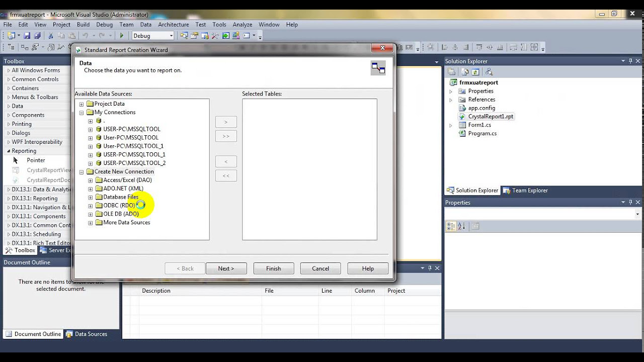Click the Align Rights layout toolbar icon
Screen dimensions: 644x362
coord(466,47)
